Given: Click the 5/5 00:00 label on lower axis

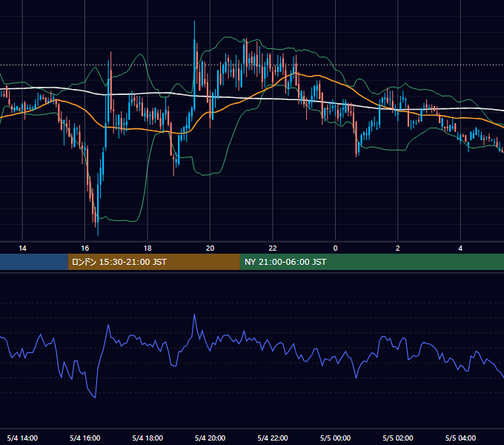Looking at the screenshot, I should click(335, 438).
